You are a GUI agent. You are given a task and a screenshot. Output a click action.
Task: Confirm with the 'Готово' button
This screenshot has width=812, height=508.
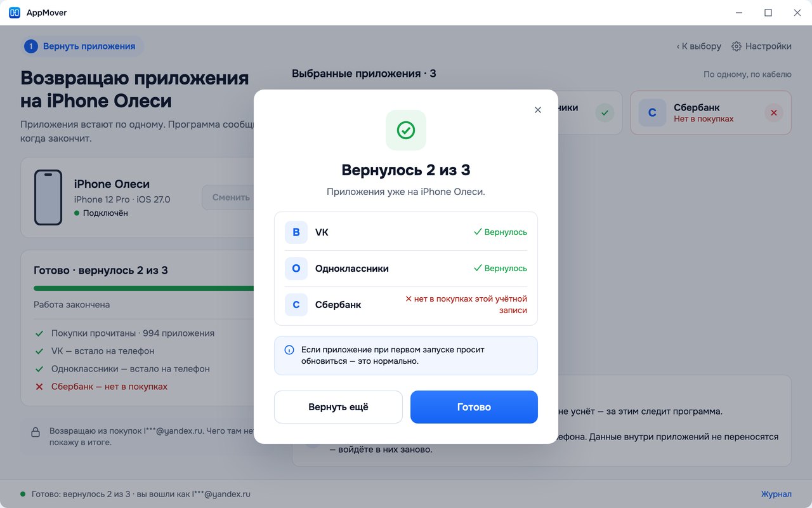(474, 407)
